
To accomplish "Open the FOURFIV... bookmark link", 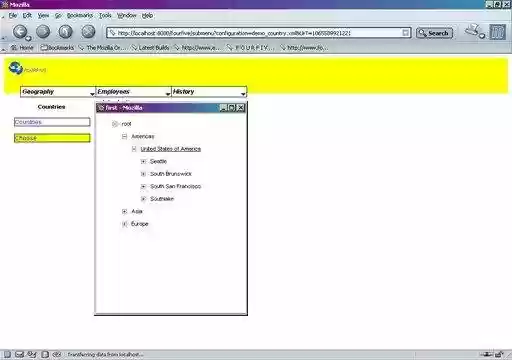I will click(x=251, y=48).
